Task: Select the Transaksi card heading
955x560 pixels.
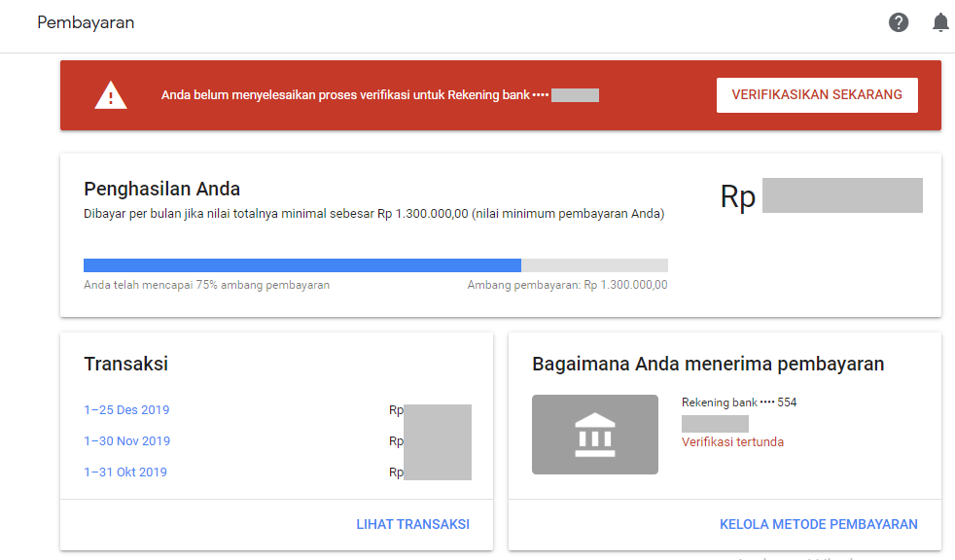Action: click(x=124, y=363)
